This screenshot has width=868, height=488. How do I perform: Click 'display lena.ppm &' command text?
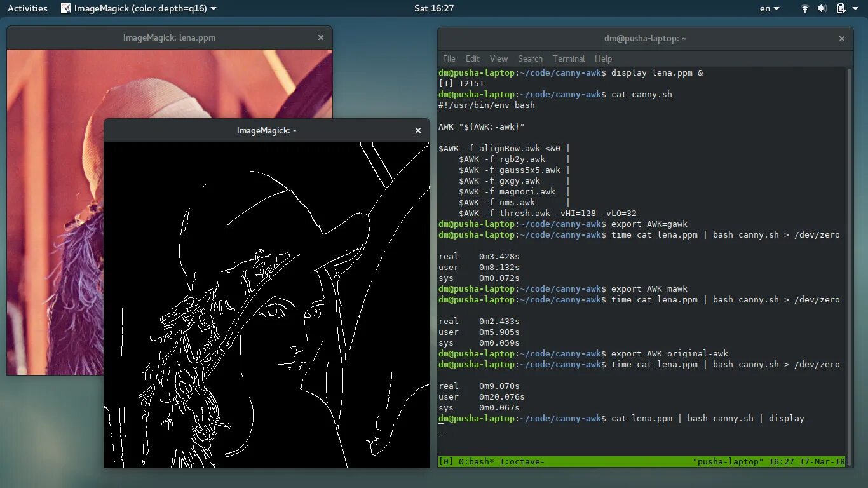click(x=657, y=73)
